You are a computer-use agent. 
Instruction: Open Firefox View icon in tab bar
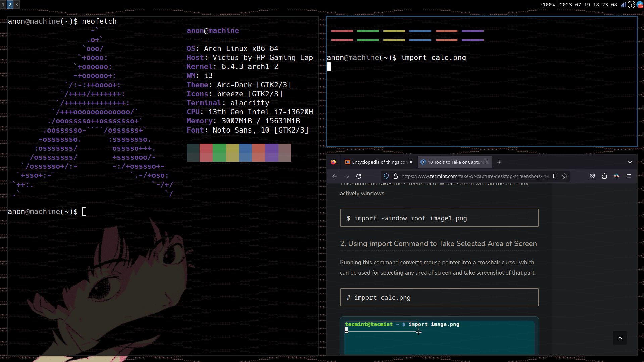click(333, 162)
